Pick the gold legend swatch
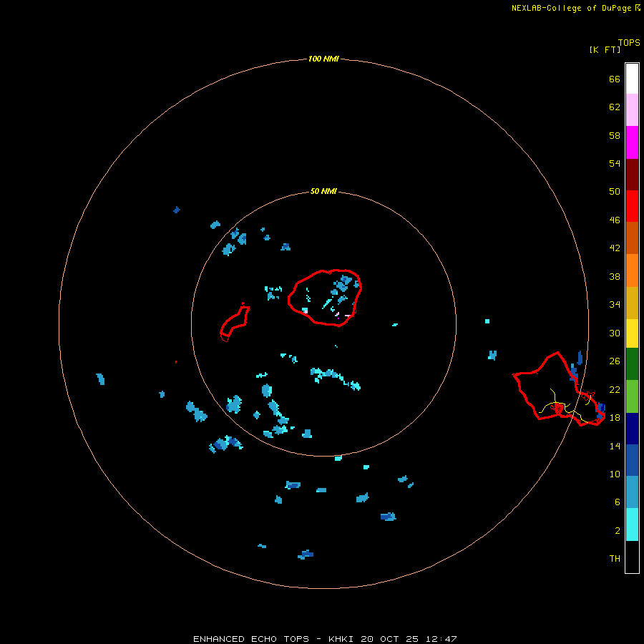 click(632, 303)
